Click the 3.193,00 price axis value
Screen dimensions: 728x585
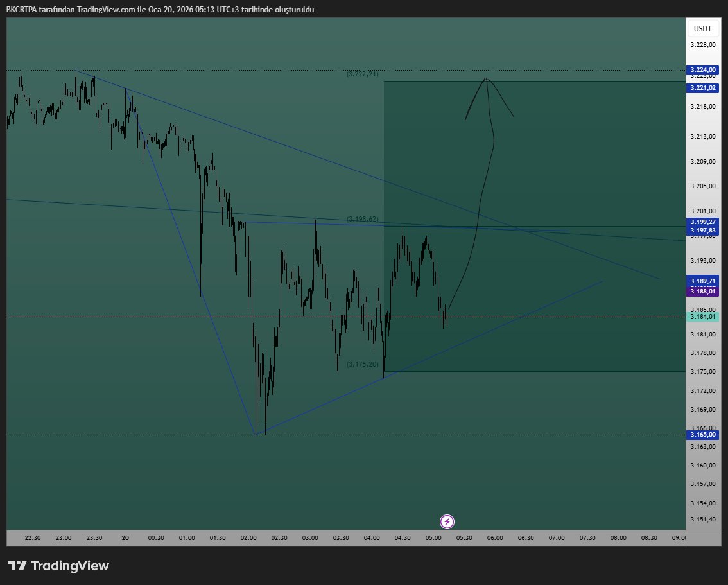point(702,261)
